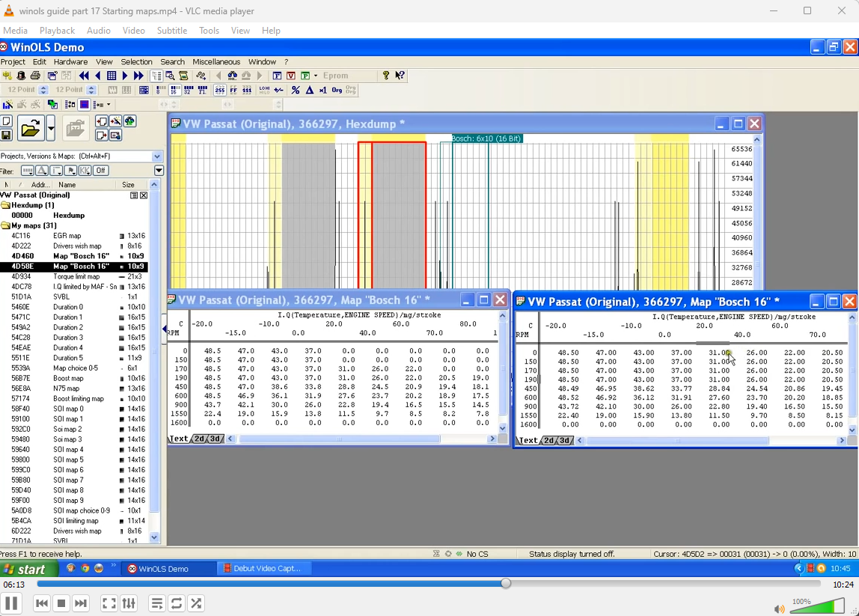
Task: Jump to first map with double-left arrow
Action: pos(84,76)
